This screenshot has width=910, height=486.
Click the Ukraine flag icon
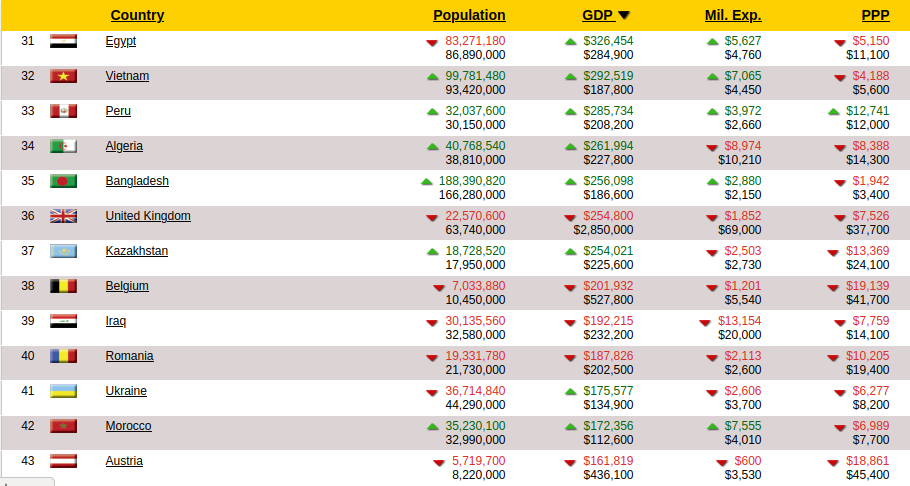[x=63, y=391]
